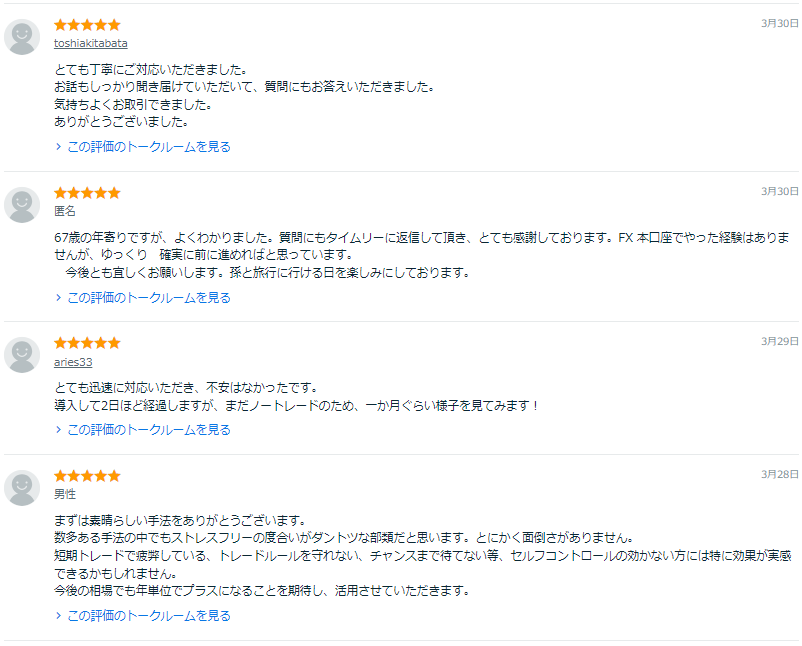Click the chevron beside 男性's talk room link
Viewport: 802px width, 646px height.
click(59, 616)
